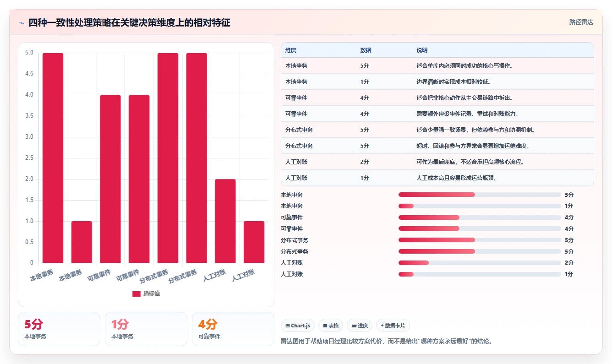Toggle the 指标值 legend label
This screenshot has height=364, width=612.
pyautogui.click(x=152, y=294)
